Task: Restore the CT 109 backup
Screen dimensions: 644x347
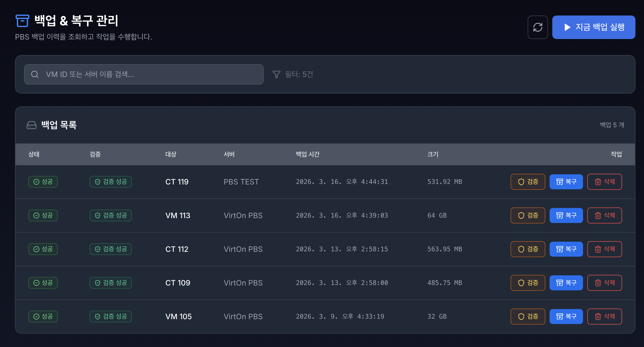Action: 566,283
